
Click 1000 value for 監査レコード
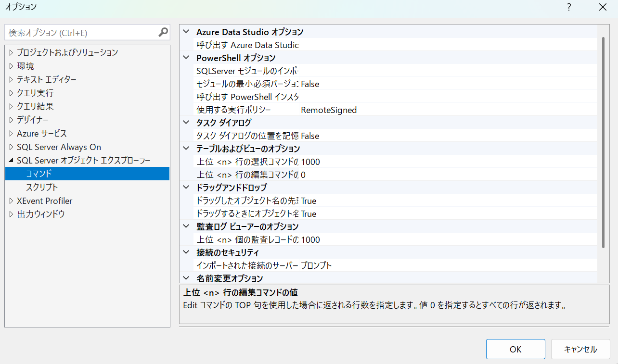[310, 239]
